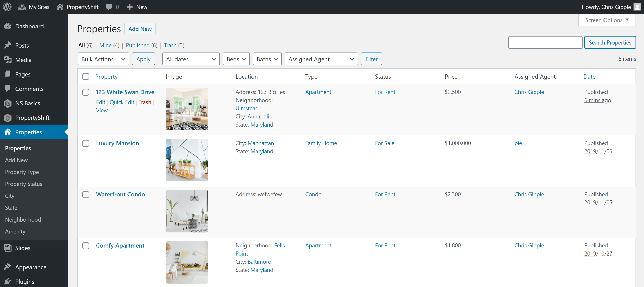This screenshot has height=287, width=644.
Task: Click View link under 123 White Swan Drive
Action: click(x=102, y=110)
